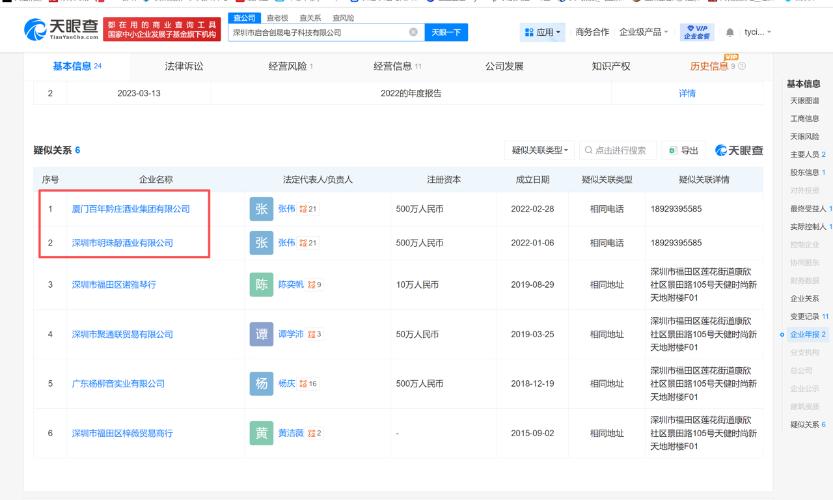The height and width of the screenshot is (500, 833).
Task: Jump to 实际控制人 in side navigation
Action: 811,227
